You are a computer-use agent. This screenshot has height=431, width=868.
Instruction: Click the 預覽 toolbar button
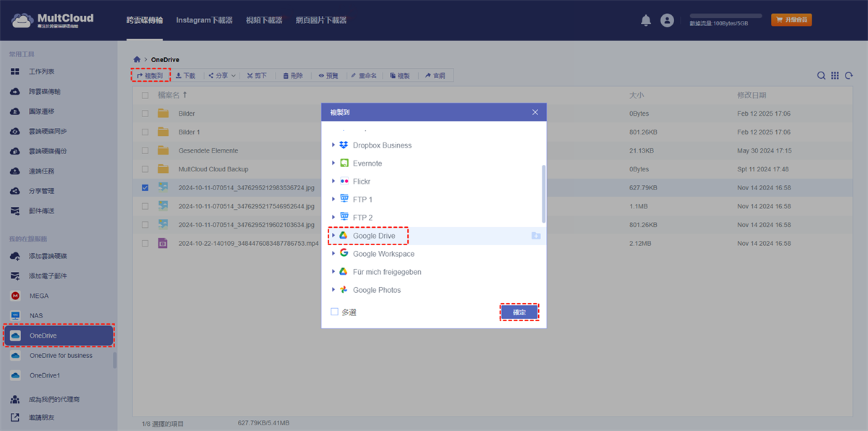[x=328, y=75]
